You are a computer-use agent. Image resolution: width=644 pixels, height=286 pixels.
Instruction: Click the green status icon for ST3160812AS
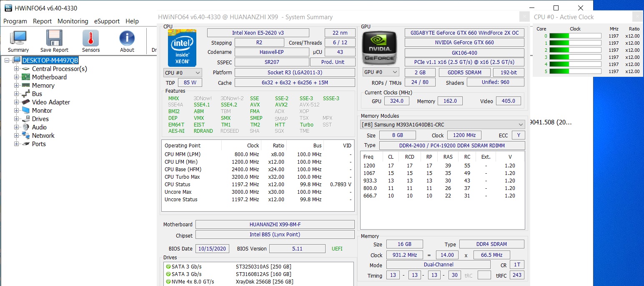pos(168,274)
